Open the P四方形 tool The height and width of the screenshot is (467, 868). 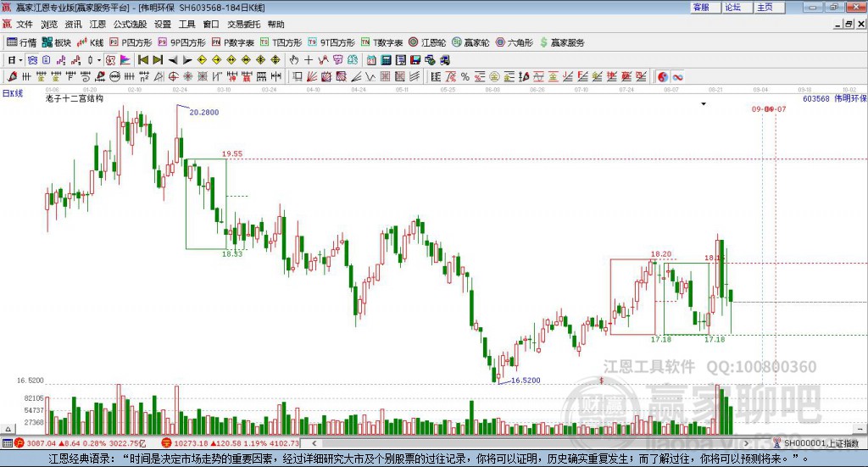click(131, 42)
